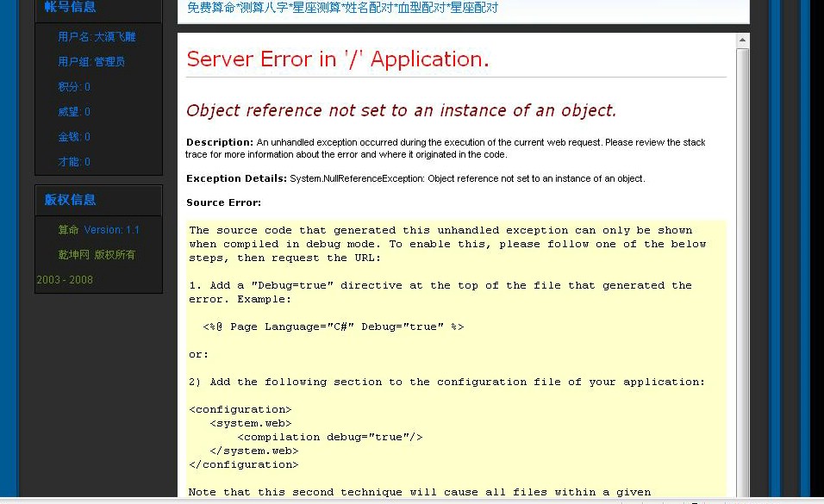
Task: Click the italic Object reference not set message
Action: tap(401, 110)
